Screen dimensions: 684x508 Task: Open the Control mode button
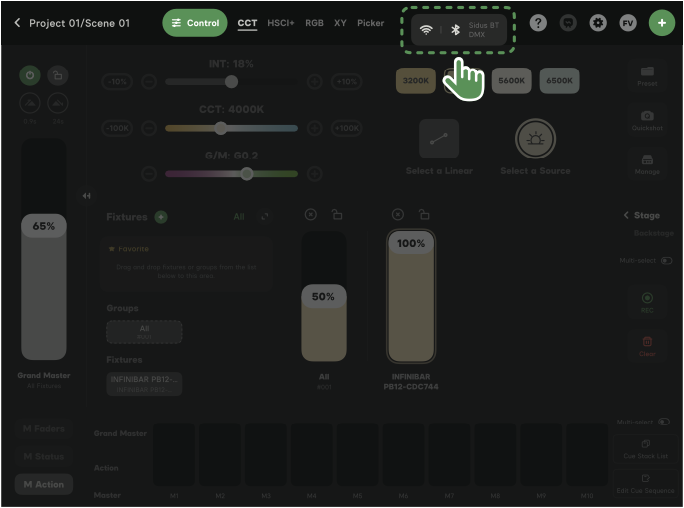(x=195, y=23)
